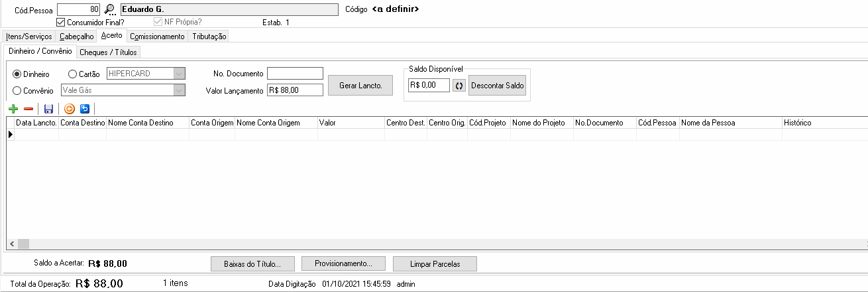Click the magnifier search icon beside Cód.Pessoa

click(x=111, y=10)
